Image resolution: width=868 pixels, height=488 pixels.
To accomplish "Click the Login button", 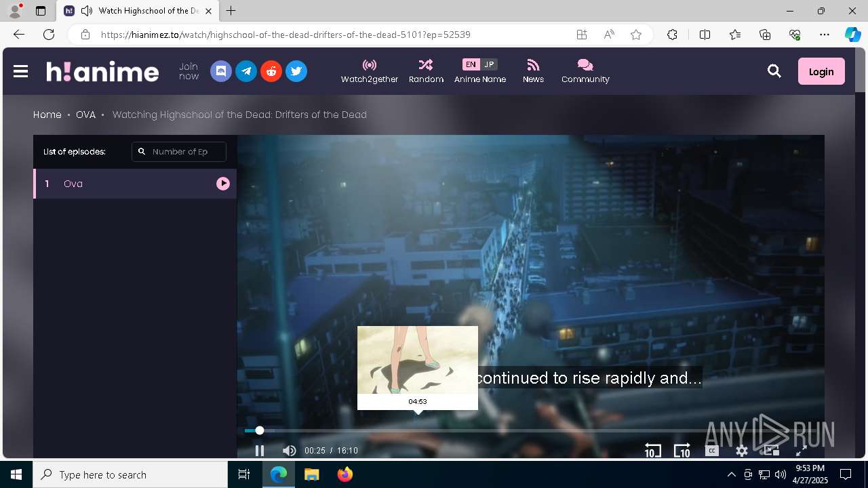I will 821,71.
